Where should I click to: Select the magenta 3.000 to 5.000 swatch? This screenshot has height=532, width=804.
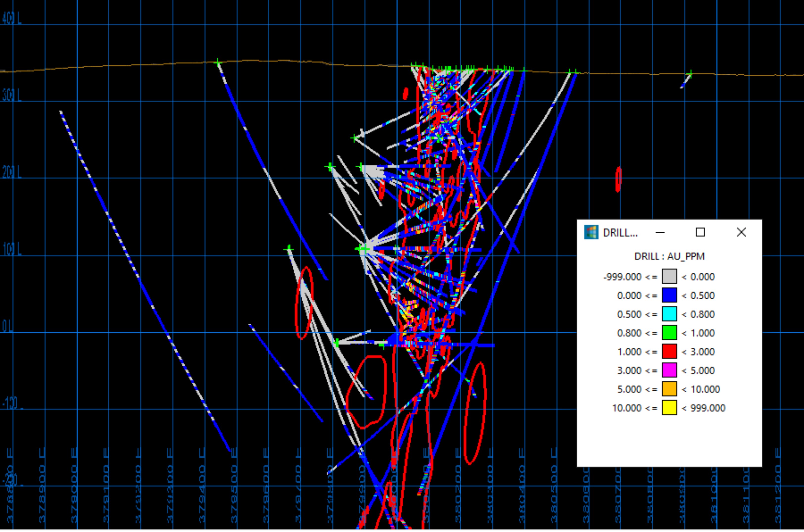(x=669, y=370)
